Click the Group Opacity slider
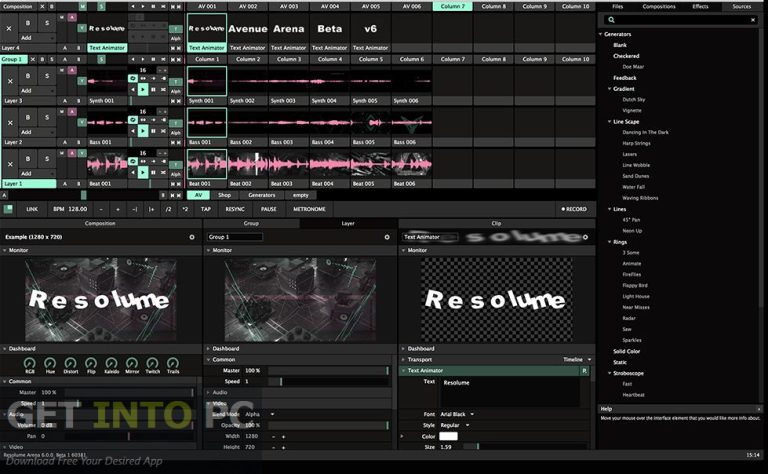Screen dimensions: 768x474 [x=328, y=425]
